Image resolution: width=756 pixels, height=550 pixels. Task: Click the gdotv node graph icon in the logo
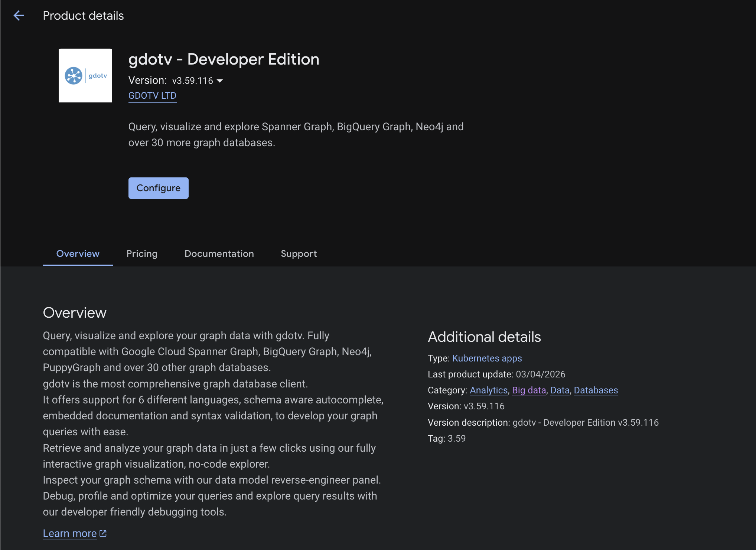[x=74, y=75]
